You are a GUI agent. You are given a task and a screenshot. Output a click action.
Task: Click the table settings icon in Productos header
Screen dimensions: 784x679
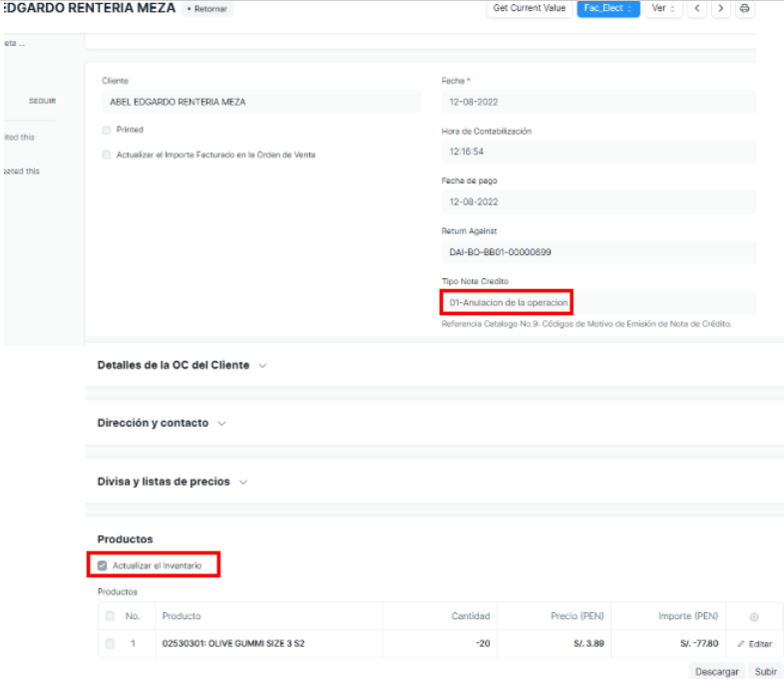(x=753, y=616)
